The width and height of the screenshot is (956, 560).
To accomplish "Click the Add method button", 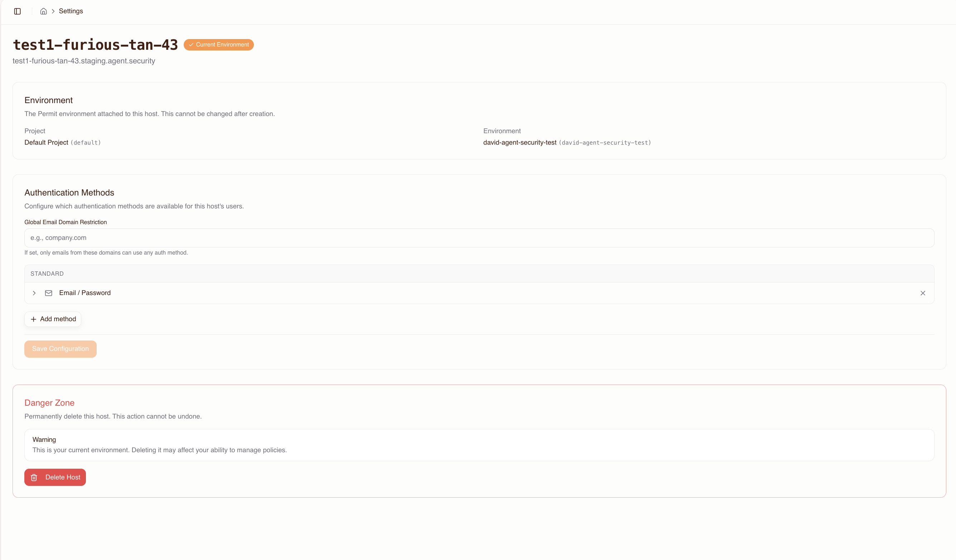I will pyautogui.click(x=53, y=319).
